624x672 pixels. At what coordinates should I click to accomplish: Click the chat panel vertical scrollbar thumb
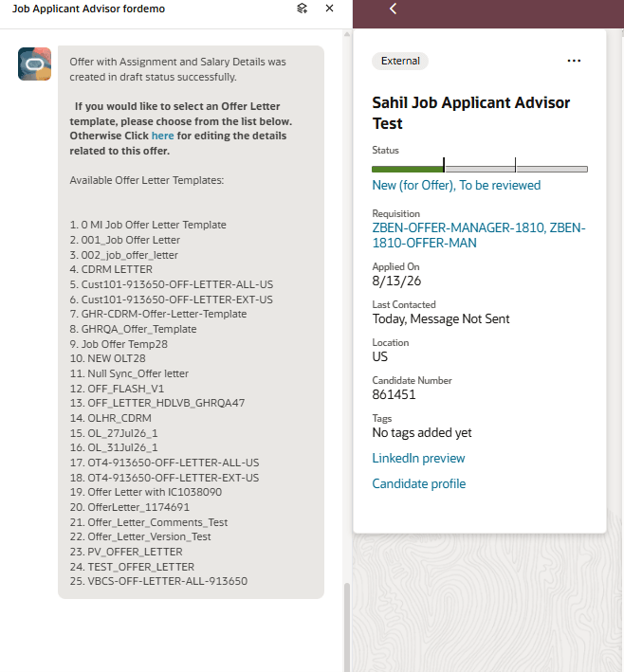pyautogui.click(x=346, y=627)
